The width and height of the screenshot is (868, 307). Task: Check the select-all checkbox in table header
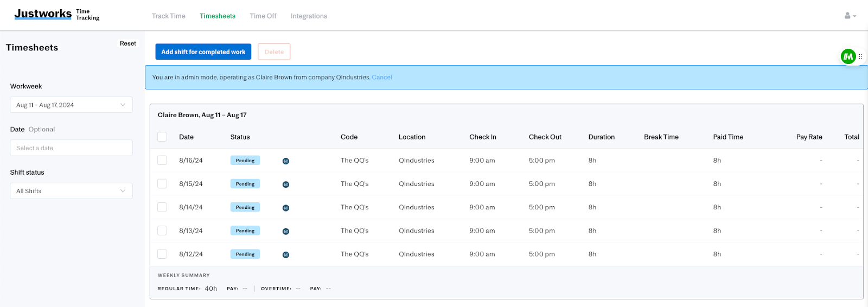tap(162, 137)
